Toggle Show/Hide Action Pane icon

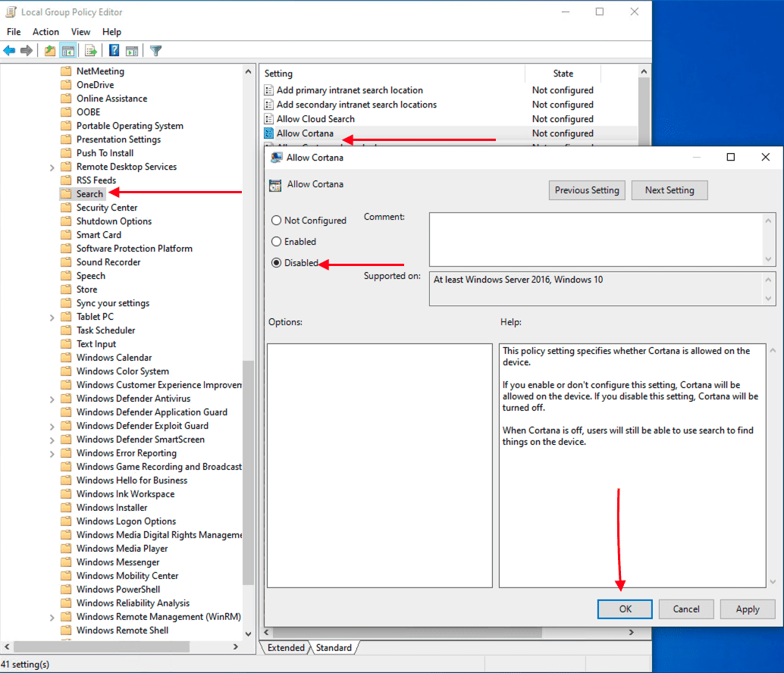(x=132, y=51)
